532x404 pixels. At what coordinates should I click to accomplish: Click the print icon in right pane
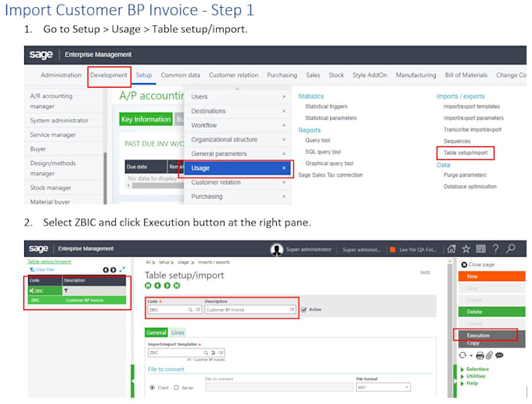tap(480, 355)
